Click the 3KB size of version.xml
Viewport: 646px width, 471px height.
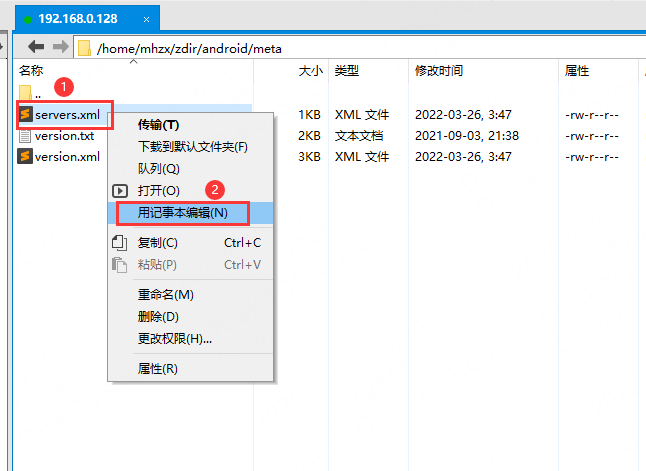tap(309, 157)
